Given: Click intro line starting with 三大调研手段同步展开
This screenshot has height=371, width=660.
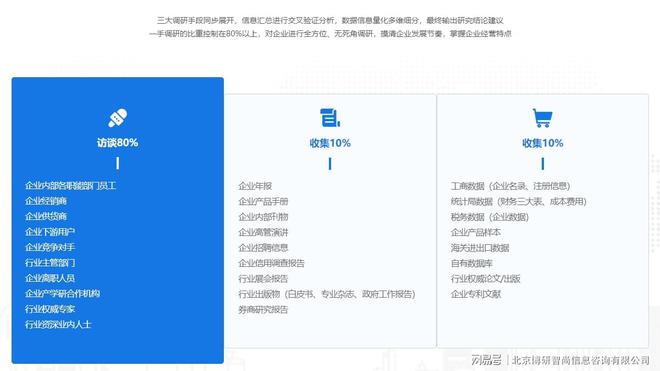Looking at the screenshot, I should 330,20.
